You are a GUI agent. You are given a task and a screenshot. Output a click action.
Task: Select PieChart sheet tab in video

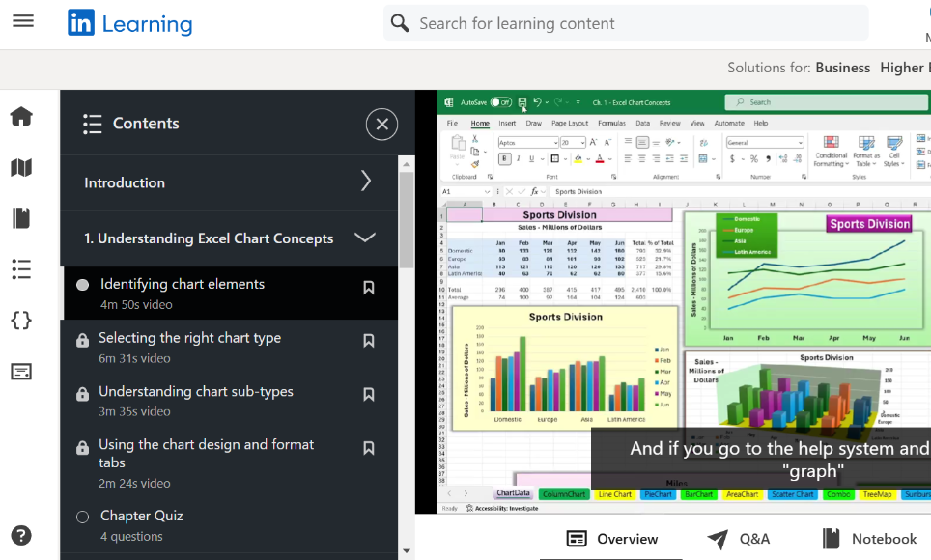pos(658,494)
